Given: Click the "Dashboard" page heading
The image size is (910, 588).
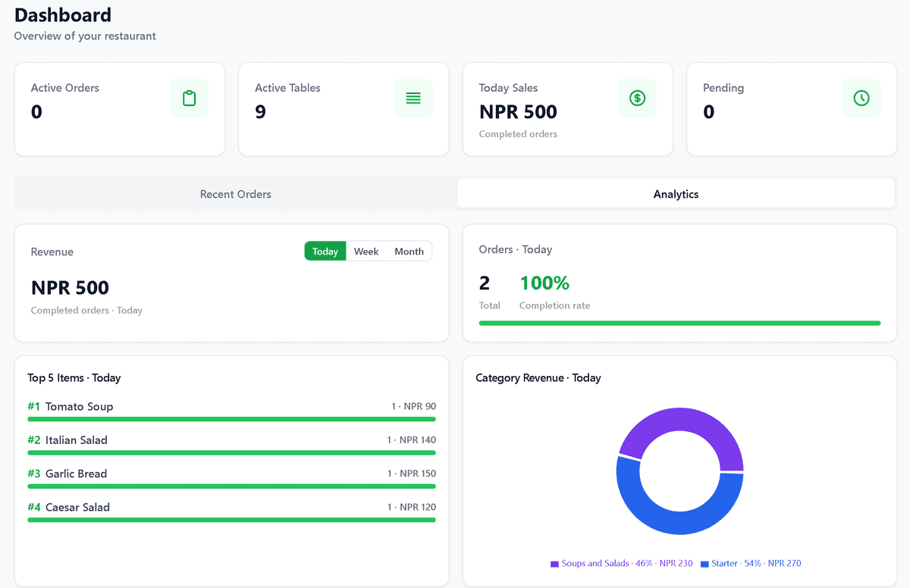Looking at the screenshot, I should click(x=63, y=14).
